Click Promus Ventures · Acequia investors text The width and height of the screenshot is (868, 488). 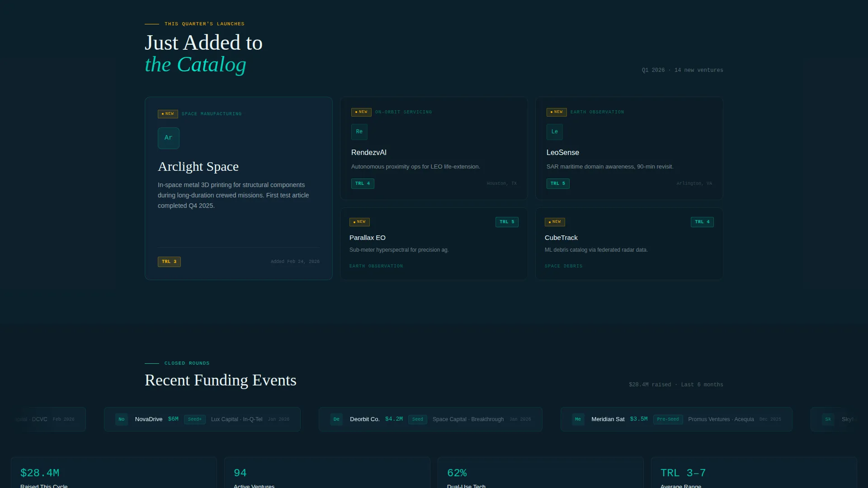[x=721, y=419]
